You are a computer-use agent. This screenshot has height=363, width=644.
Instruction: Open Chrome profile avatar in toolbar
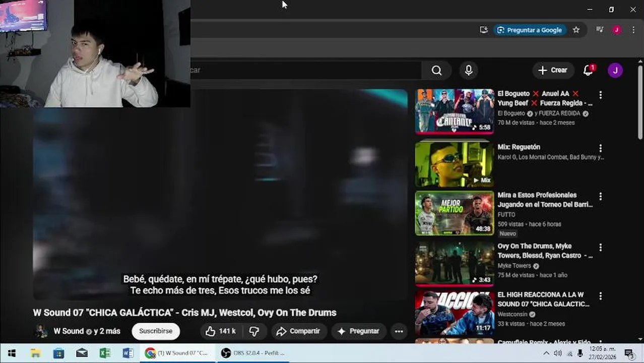tap(616, 30)
